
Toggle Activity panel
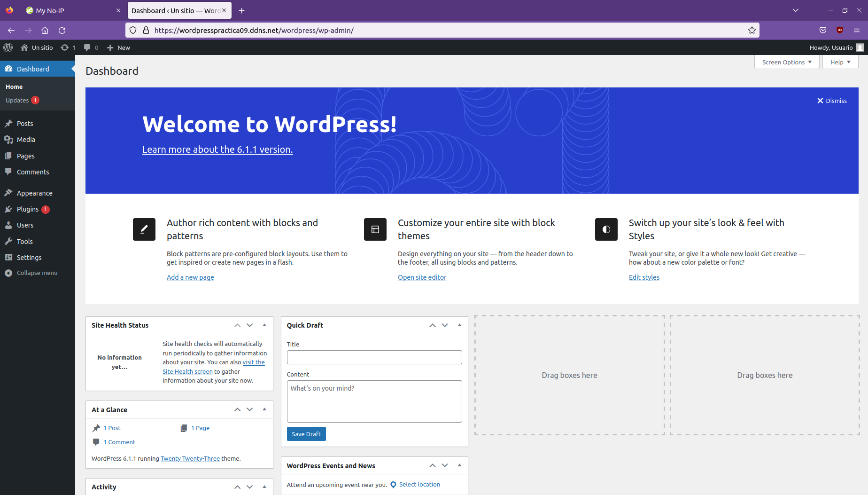pos(264,487)
